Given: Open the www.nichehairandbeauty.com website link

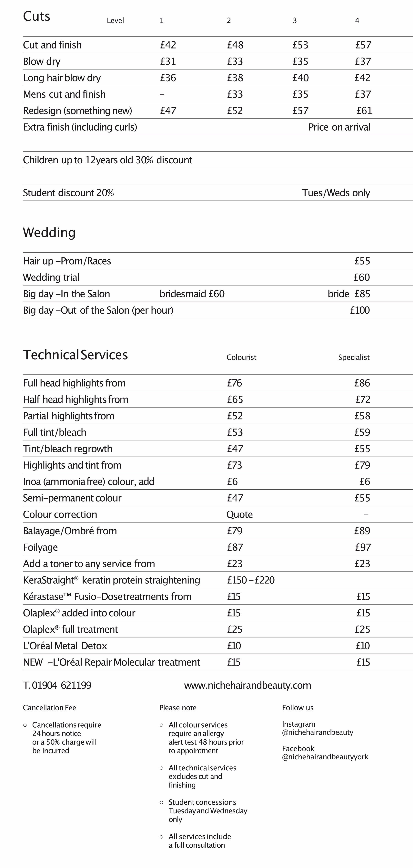Looking at the screenshot, I should (247, 685).
